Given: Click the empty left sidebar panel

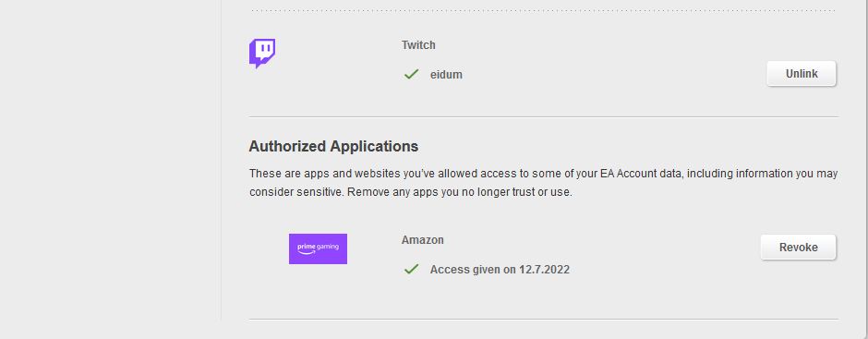Looking at the screenshot, I should [x=110, y=161].
